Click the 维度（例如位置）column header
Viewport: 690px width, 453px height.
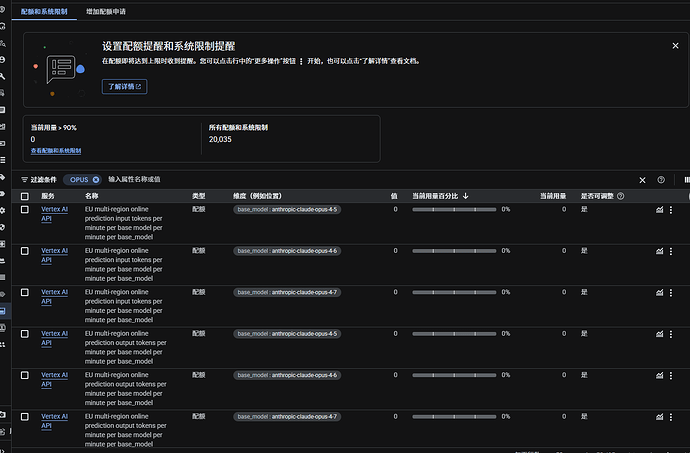257,196
